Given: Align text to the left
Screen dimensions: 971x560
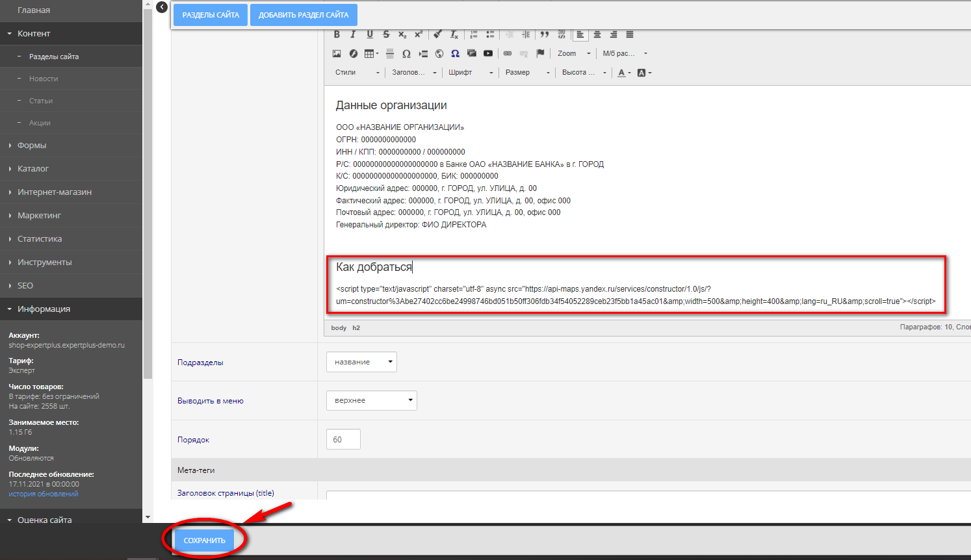Looking at the screenshot, I should click(580, 34).
